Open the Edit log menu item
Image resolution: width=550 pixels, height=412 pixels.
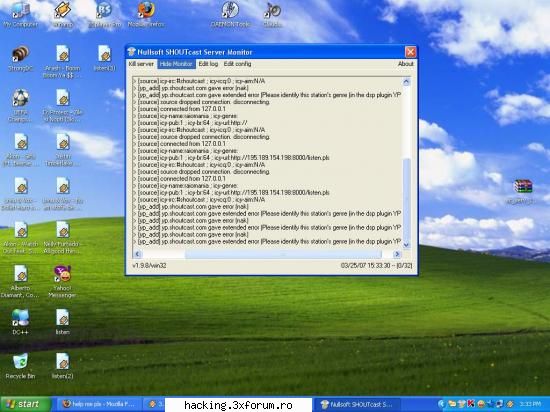[208, 64]
